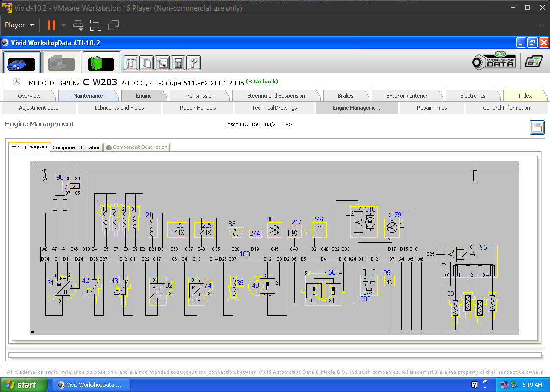
Task: Select the grey truck vehicle icon
Action: (62, 63)
